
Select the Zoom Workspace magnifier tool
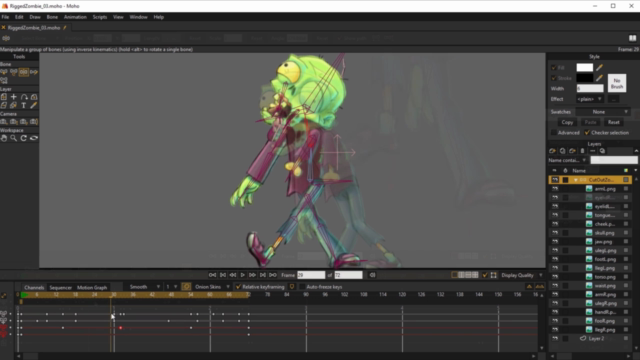tap(14, 138)
